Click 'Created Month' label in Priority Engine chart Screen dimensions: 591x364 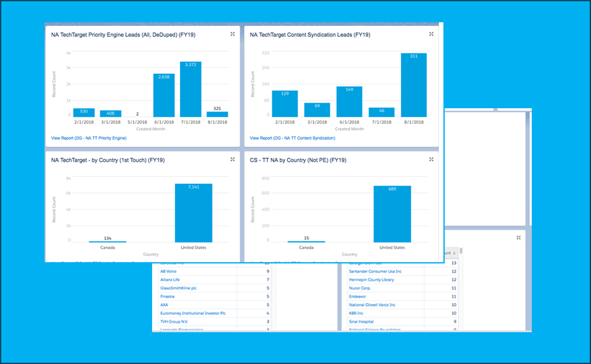[x=151, y=129]
